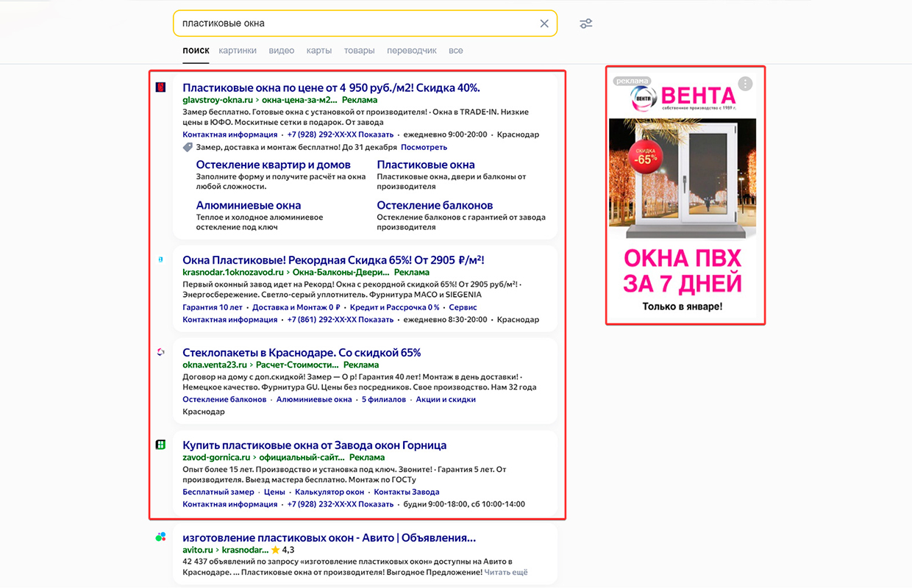Click Бесплатный замер link

[218, 492]
